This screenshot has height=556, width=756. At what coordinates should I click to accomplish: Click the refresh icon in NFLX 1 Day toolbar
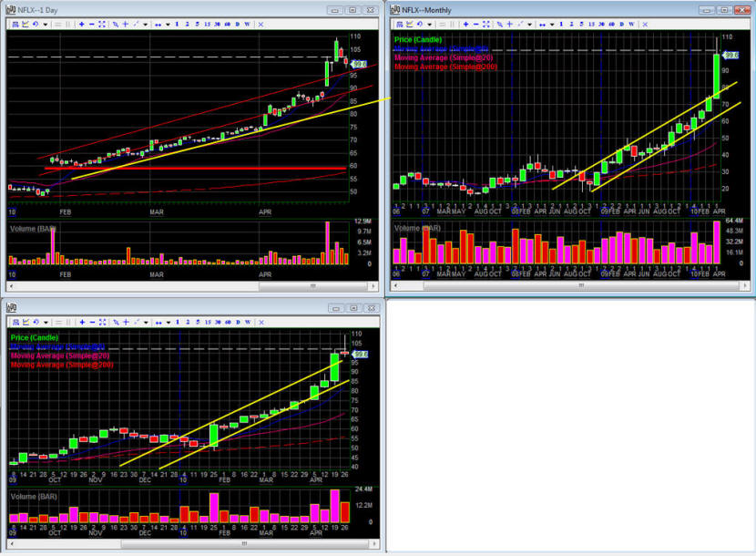36,24
